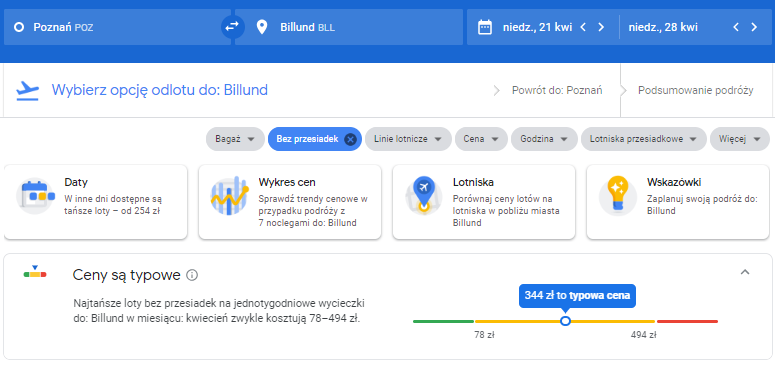The height and width of the screenshot is (366, 775).
Task: Go to next day for return 28 kwi
Action: (x=754, y=27)
